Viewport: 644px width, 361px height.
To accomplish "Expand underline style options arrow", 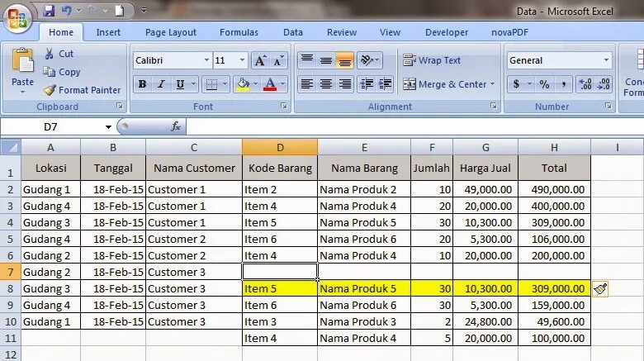I will click(x=193, y=84).
